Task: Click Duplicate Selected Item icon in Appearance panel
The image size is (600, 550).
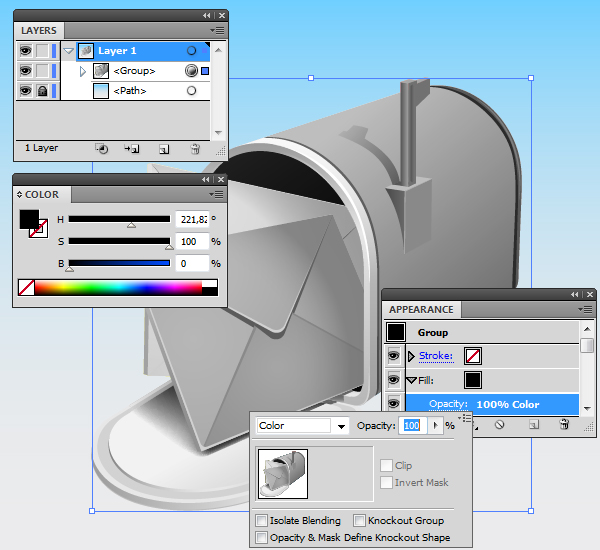Action: (x=533, y=425)
